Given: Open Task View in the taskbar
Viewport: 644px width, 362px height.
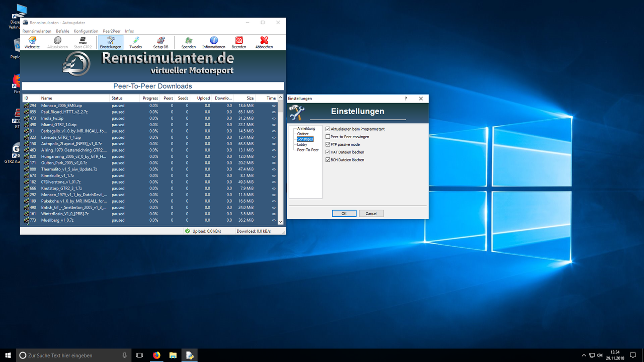Looking at the screenshot, I should pos(140,355).
